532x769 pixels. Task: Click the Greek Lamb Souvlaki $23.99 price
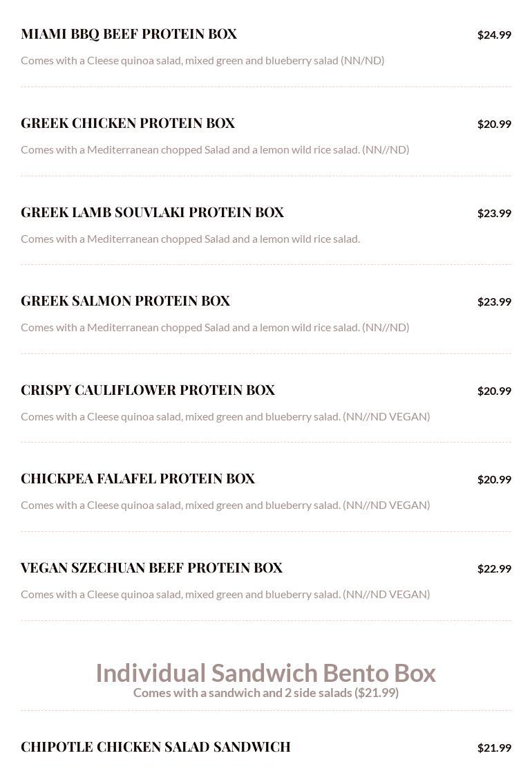click(494, 213)
